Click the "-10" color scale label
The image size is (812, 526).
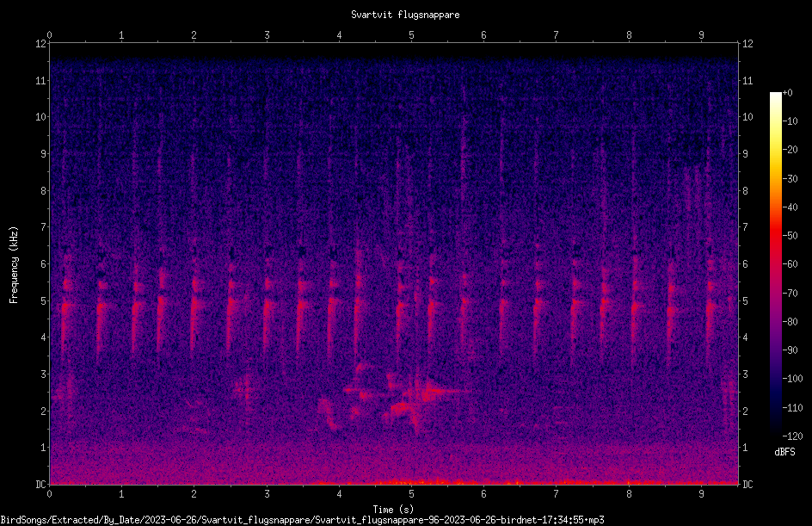pos(790,121)
